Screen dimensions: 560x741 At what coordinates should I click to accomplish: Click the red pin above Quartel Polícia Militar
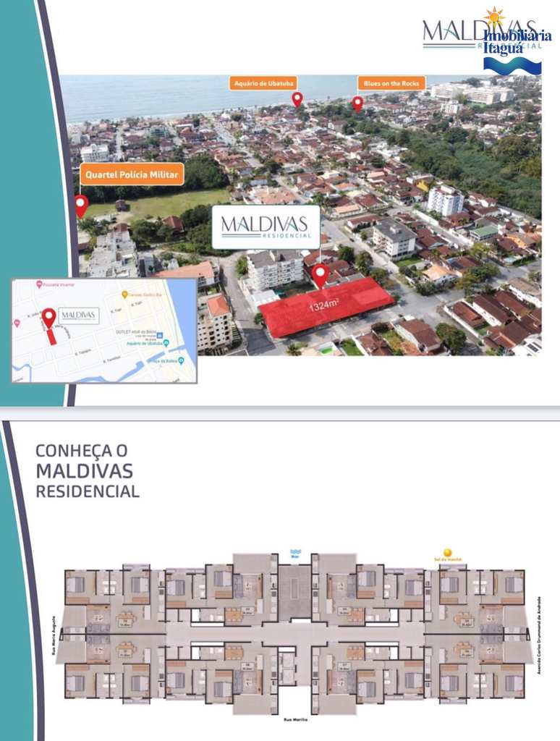pos(81,206)
